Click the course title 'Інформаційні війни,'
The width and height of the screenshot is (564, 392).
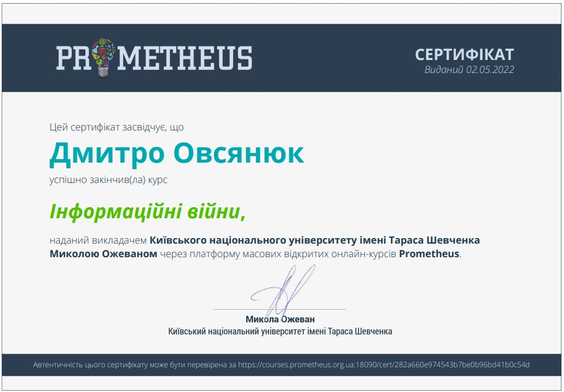coord(147,211)
